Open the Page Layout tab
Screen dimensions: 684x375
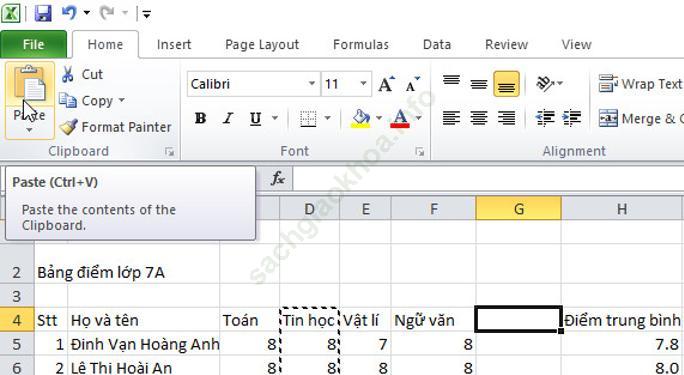[x=262, y=44]
